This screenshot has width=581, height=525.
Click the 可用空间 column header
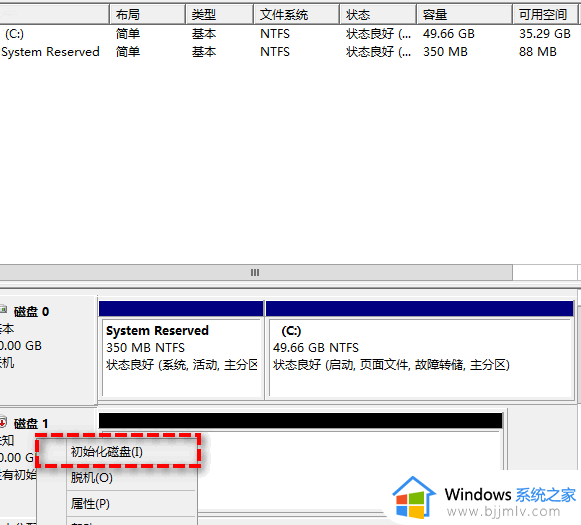pyautogui.click(x=545, y=14)
